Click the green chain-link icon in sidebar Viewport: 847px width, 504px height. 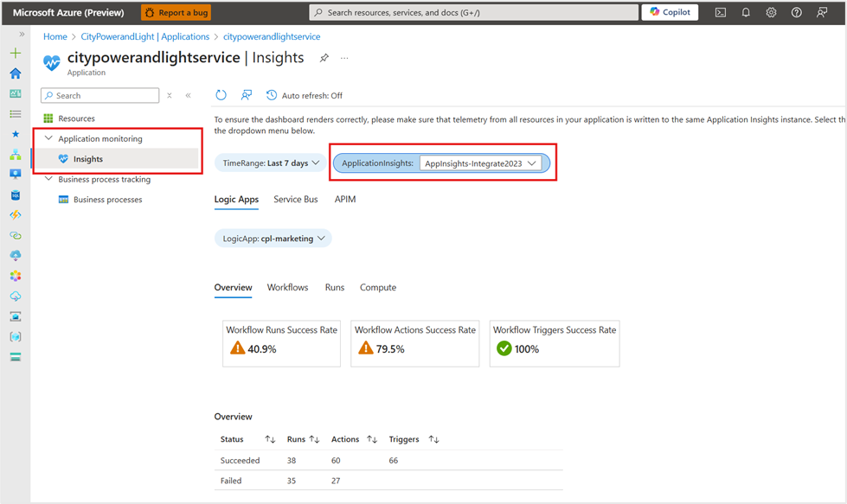[x=16, y=235]
